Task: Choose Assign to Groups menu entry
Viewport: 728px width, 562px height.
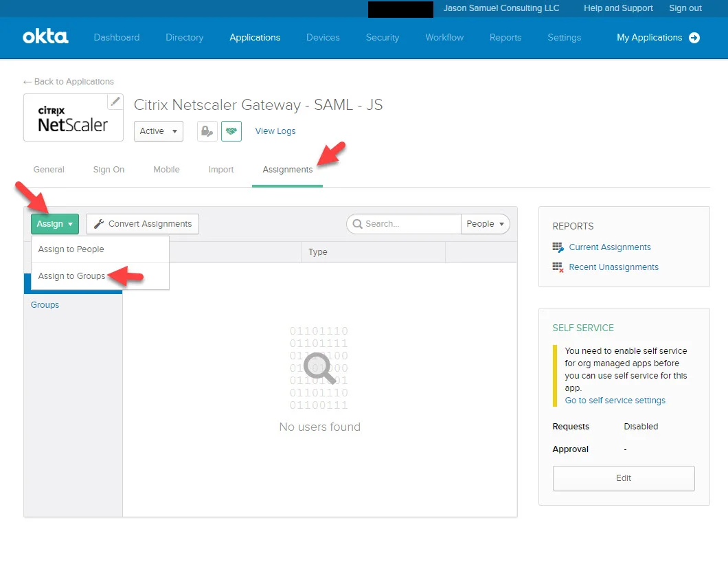Action: pos(100,276)
